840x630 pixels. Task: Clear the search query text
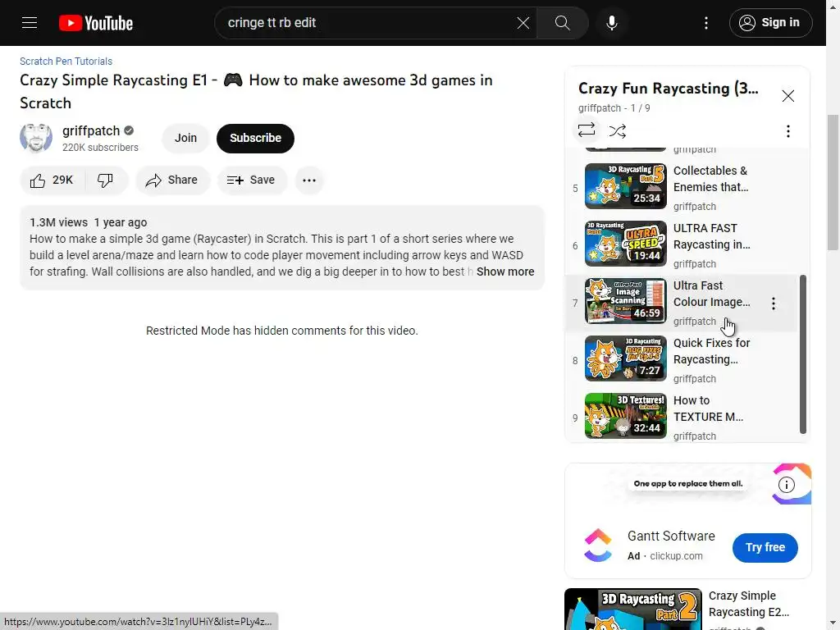point(523,23)
